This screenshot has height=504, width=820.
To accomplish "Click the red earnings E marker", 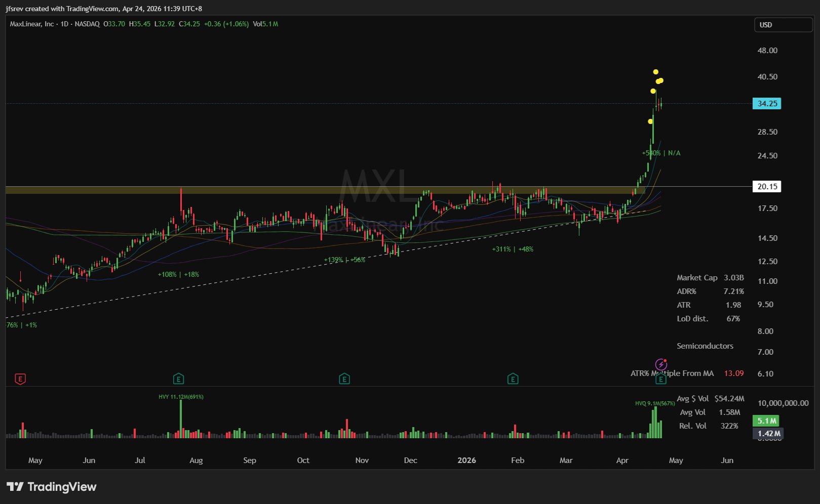I will pyautogui.click(x=20, y=379).
